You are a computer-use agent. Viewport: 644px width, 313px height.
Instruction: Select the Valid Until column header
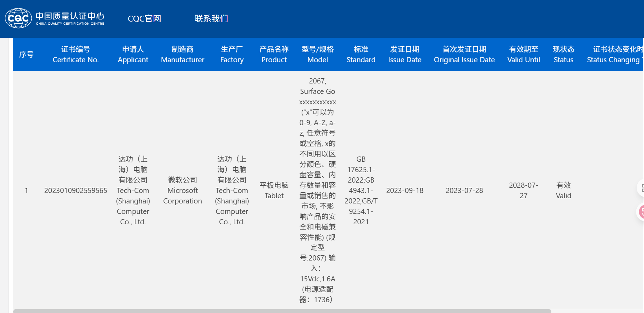tap(523, 55)
